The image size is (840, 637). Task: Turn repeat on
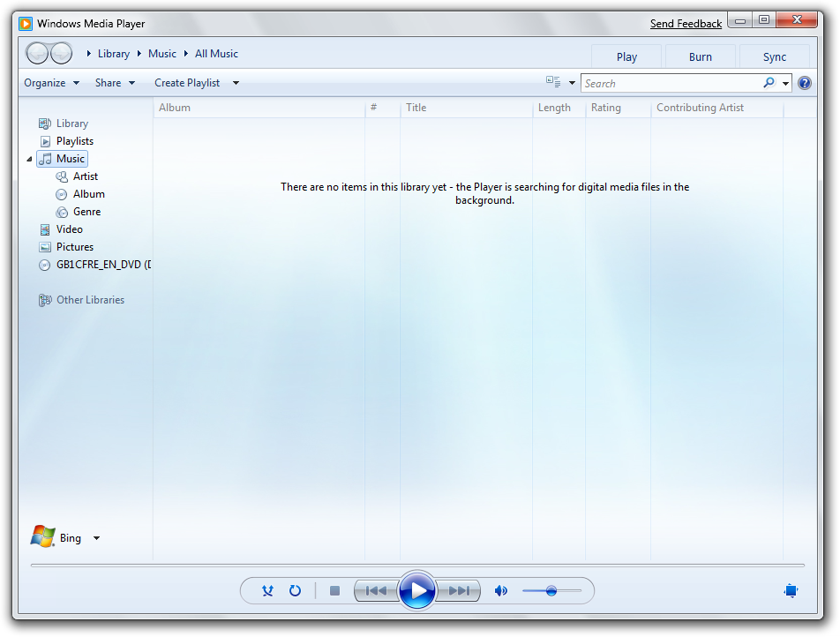(295, 591)
